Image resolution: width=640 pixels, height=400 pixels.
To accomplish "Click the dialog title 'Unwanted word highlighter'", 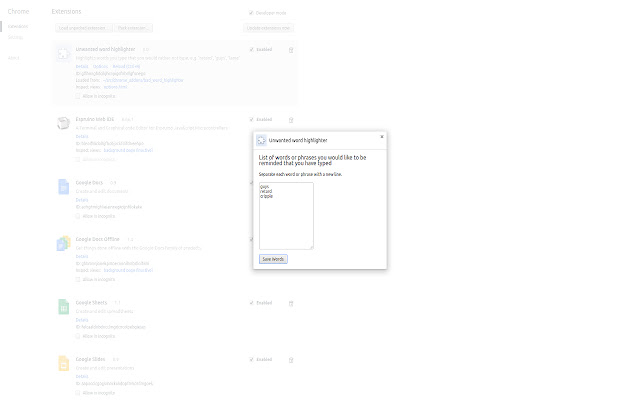I will tap(298, 140).
